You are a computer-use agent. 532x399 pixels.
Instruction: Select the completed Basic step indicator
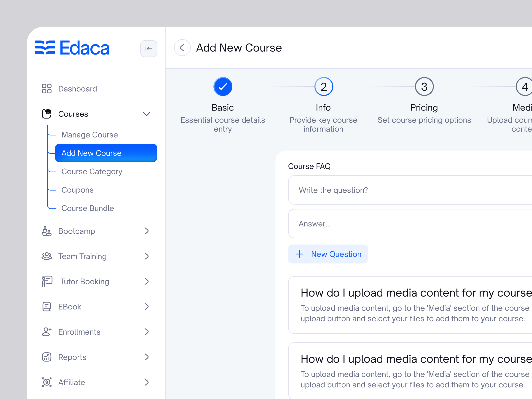coord(222,87)
